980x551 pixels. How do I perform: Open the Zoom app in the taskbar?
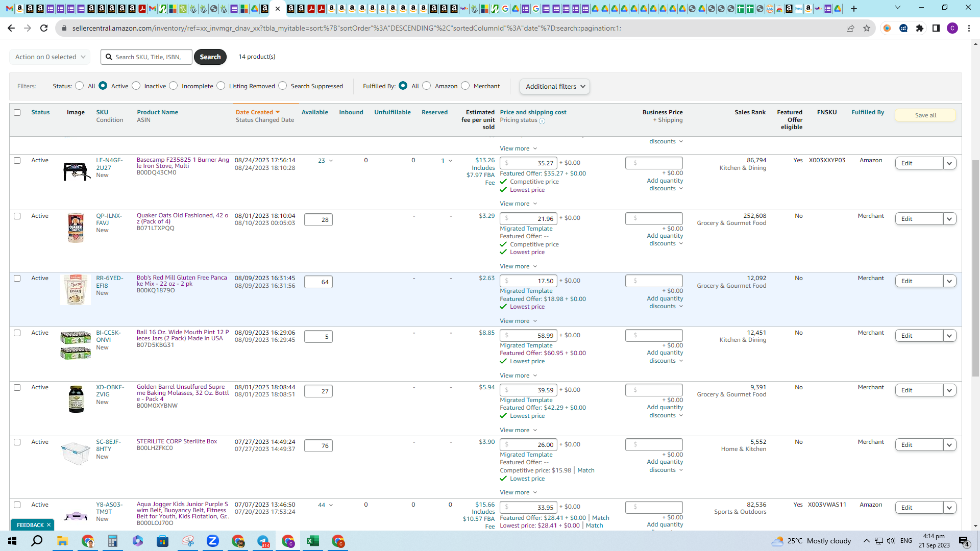213,541
